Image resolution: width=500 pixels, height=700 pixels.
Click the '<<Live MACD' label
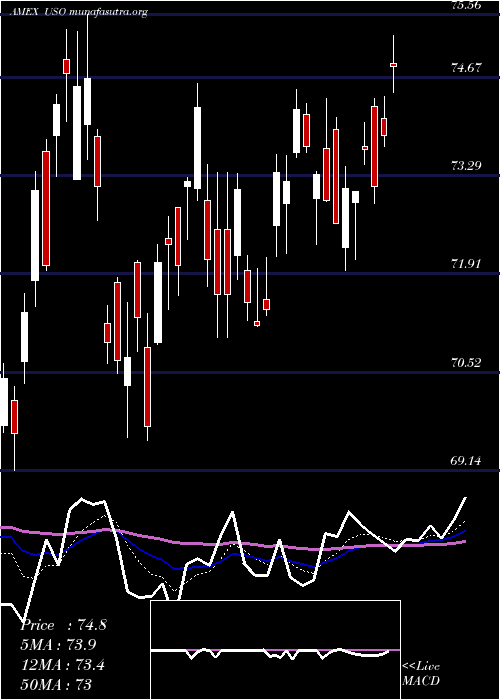tap(421, 674)
